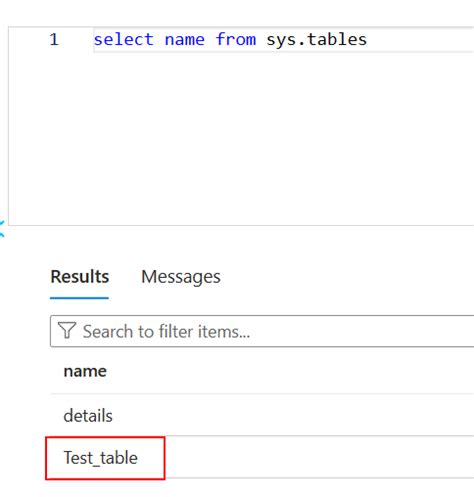474x497 pixels.
Task: Click the funnel filter icon
Action: 67,330
